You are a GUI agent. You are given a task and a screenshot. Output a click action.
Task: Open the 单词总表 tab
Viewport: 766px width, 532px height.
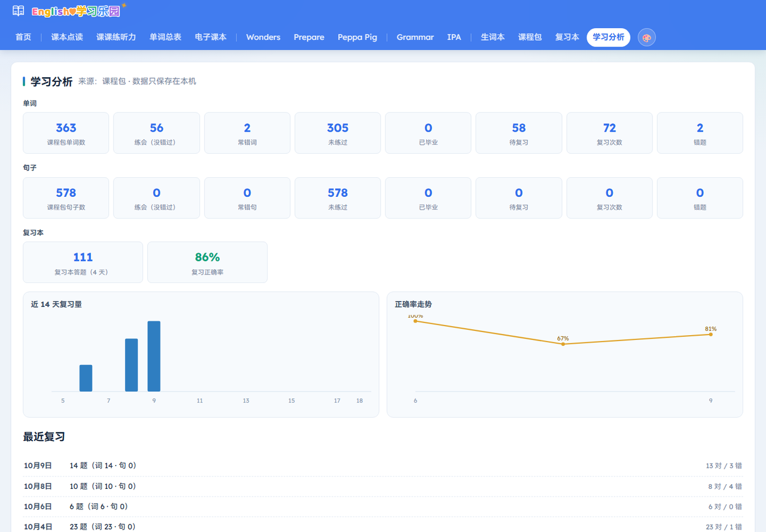click(x=165, y=37)
